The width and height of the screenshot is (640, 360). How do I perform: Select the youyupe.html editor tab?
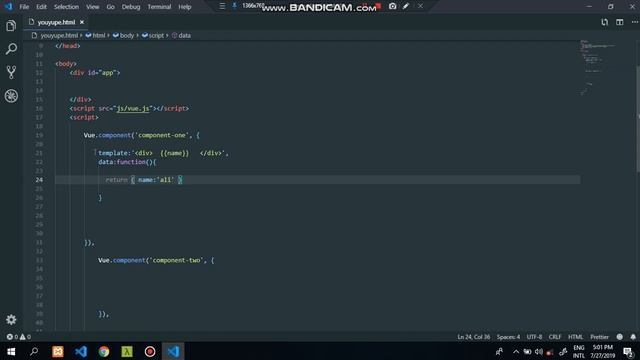56,22
